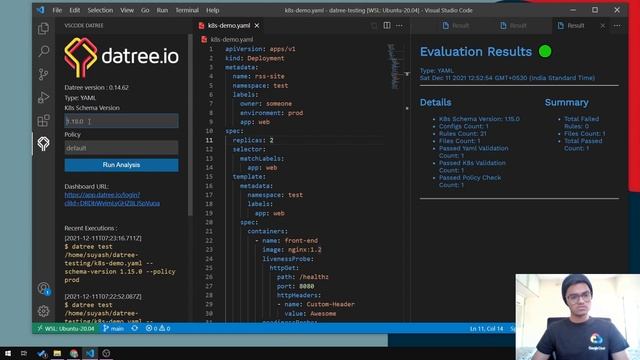Click 'Datree version : 0.14.62' text
Viewport: 640px width, 360px height.
[96, 87]
